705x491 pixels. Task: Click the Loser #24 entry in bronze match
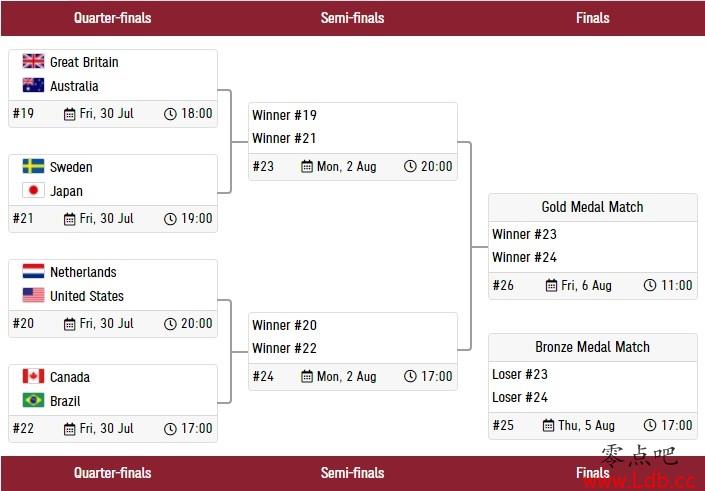[520, 397]
